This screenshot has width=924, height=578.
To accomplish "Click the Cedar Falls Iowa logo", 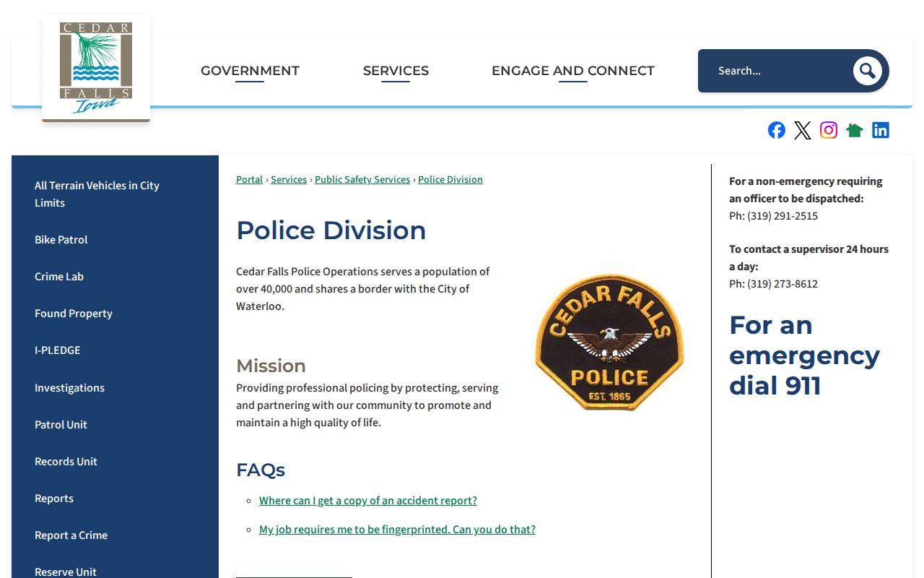I will coord(96,67).
